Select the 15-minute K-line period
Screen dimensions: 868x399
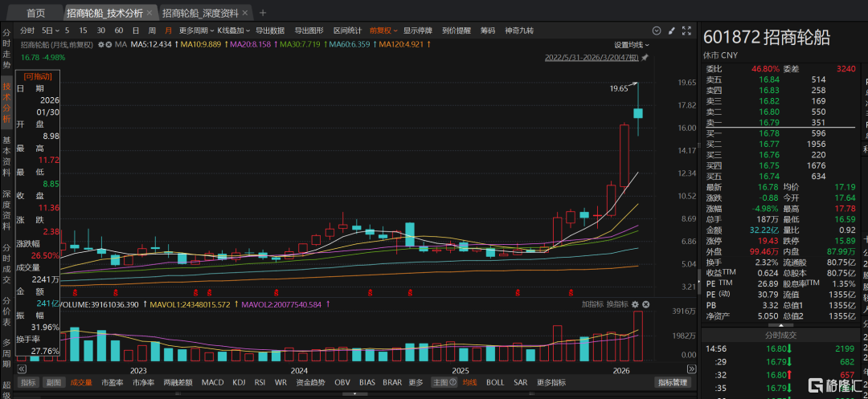[83, 31]
